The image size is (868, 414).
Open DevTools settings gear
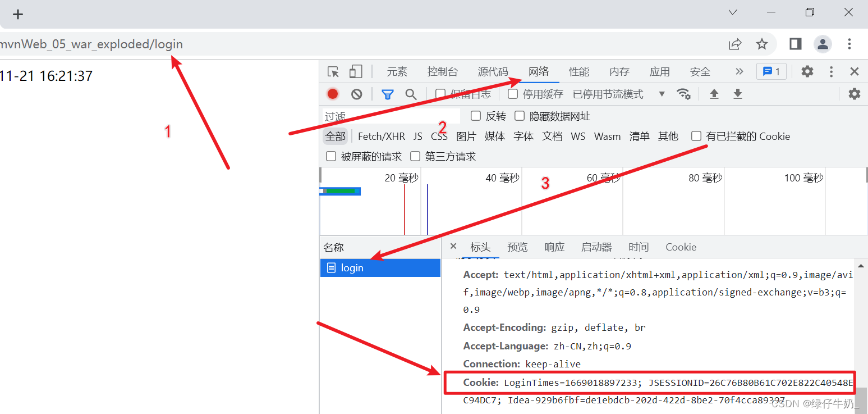[807, 71]
